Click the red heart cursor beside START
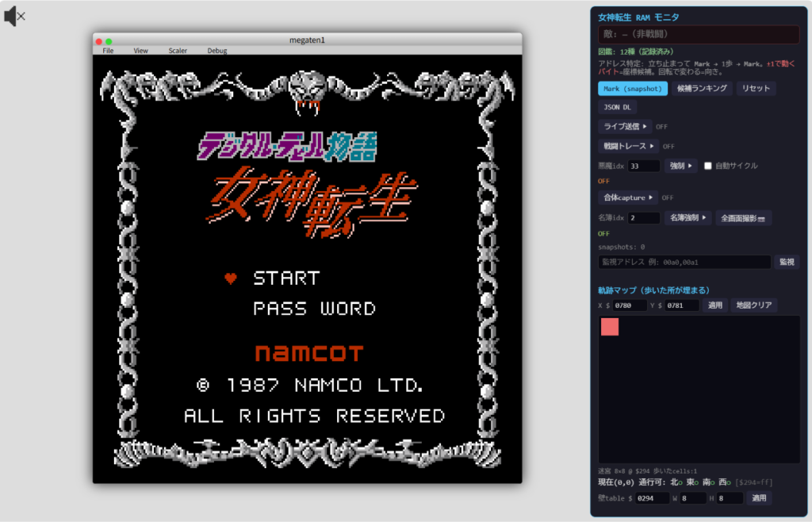Viewport: 812px width, 522px height. pyautogui.click(x=231, y=278)
